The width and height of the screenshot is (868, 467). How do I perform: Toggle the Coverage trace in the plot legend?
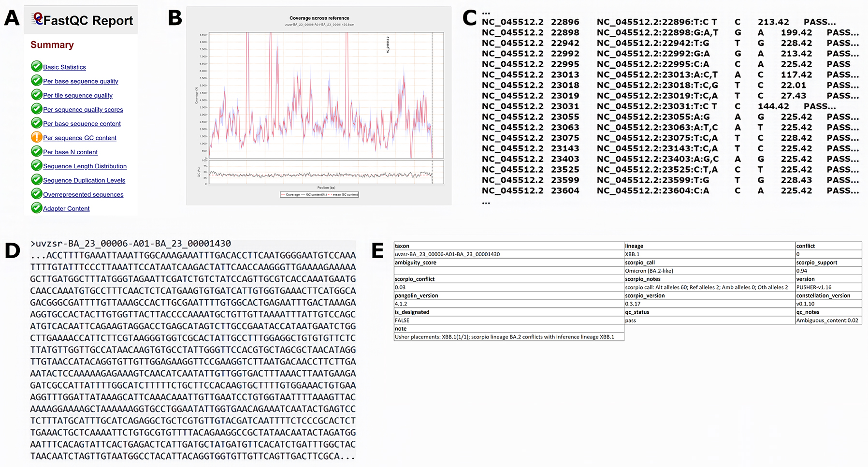(x=294, y=194)
